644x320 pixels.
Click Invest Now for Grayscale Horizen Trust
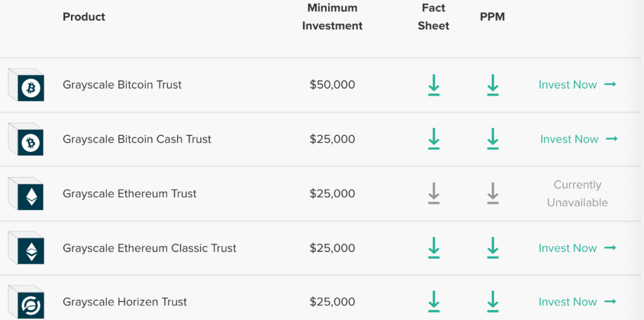(x=577, y=302)
